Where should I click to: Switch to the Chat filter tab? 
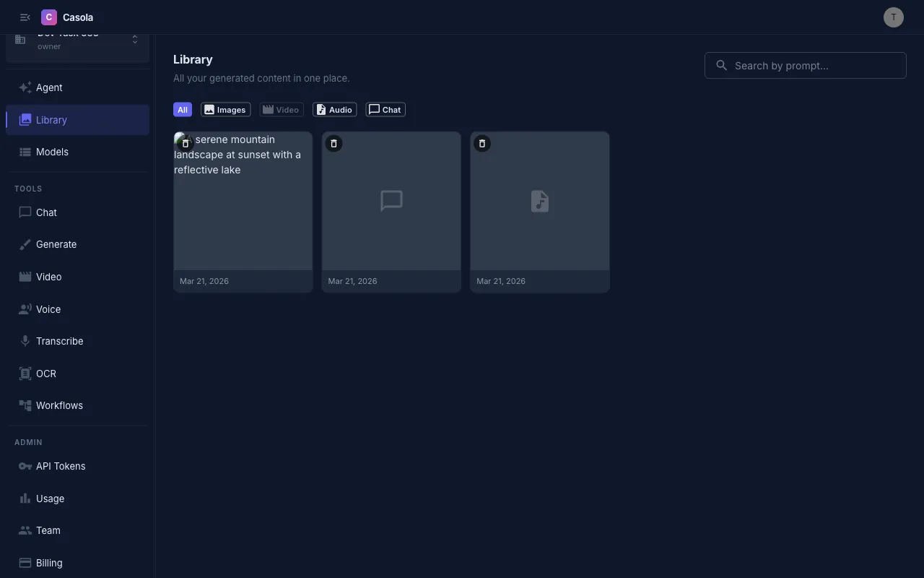[x=385, y=109]
